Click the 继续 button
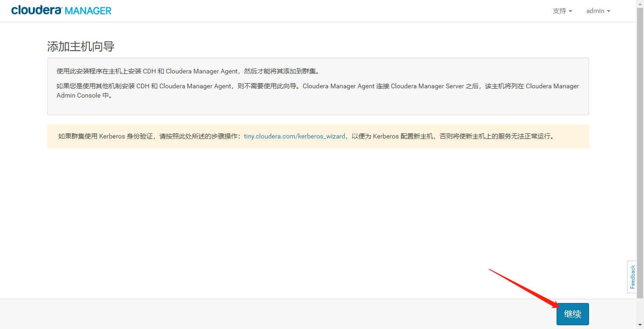Screen dimensions: 644x329 click(572, 314)
